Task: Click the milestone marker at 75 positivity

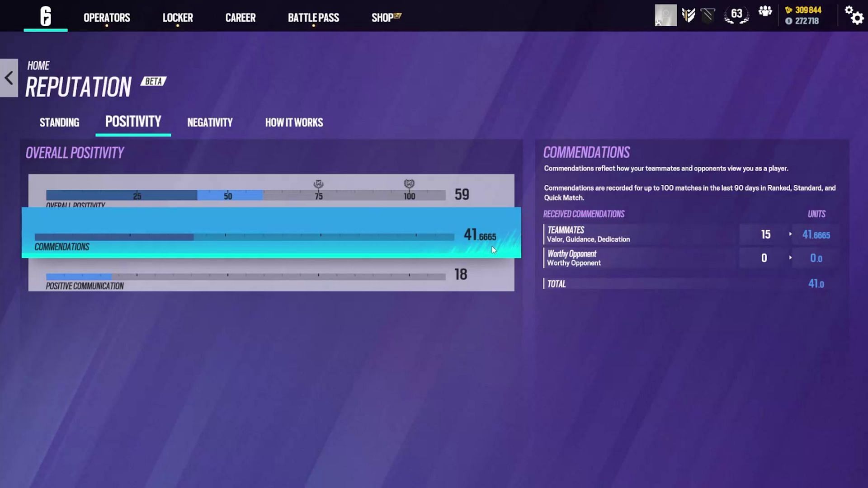Action: (318, 183)
